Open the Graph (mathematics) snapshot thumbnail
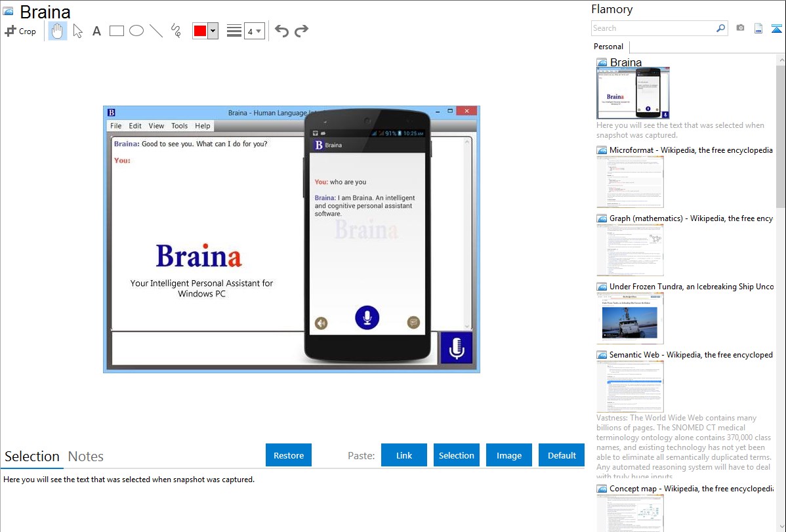Image resolution: width=786 pixels, height=532 pixels. pyautogui.click(x=630, y=250)
